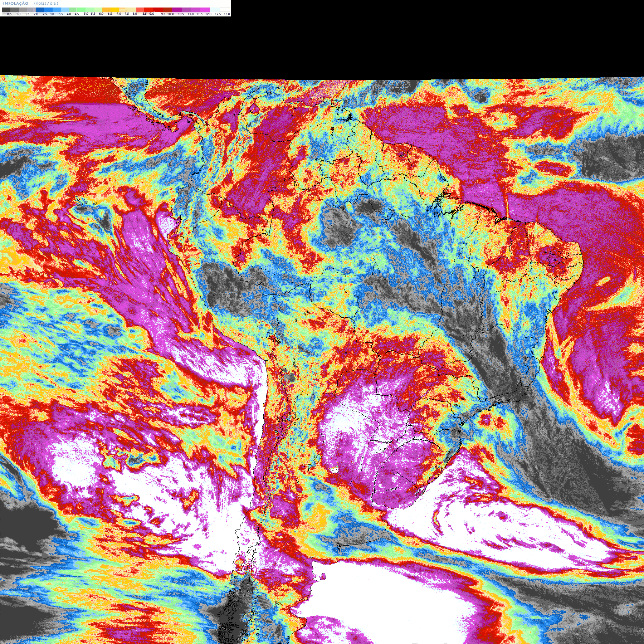Click the '12.0' legend value

[x=209, y=14]
